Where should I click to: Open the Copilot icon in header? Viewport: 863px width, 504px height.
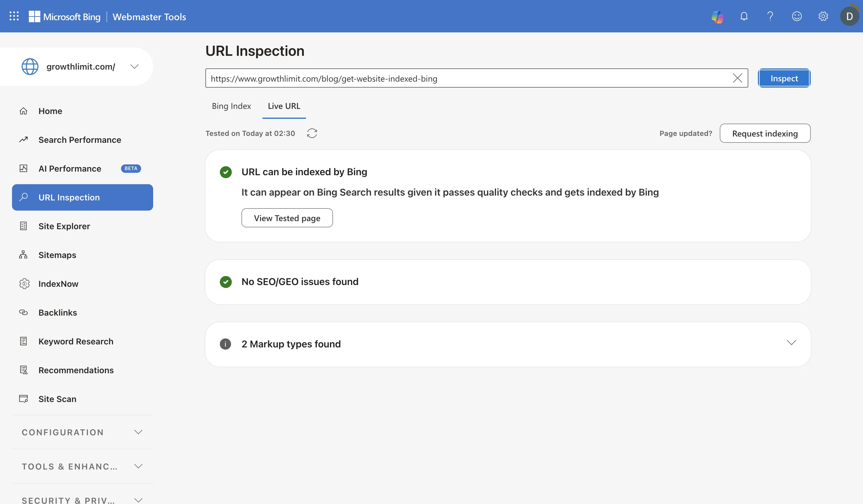717,16
